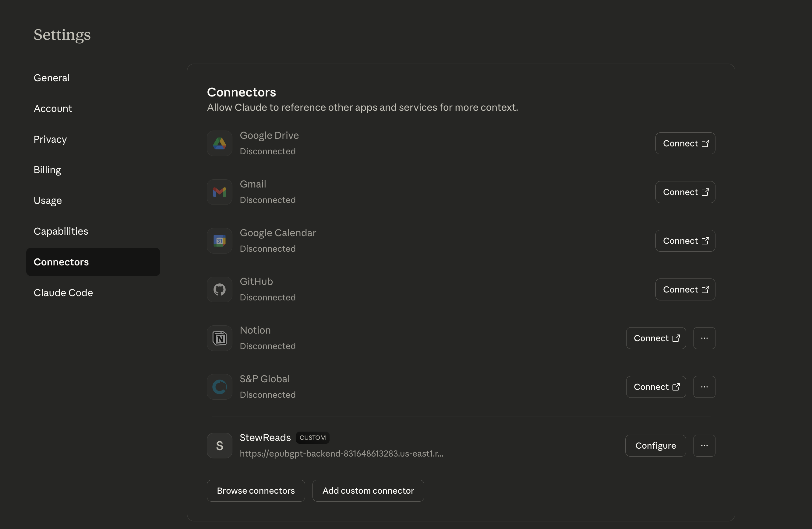The height and width of the screenshot is (529, 812).
Task: Click the Notion logo icon
Action: pos(219,338)
